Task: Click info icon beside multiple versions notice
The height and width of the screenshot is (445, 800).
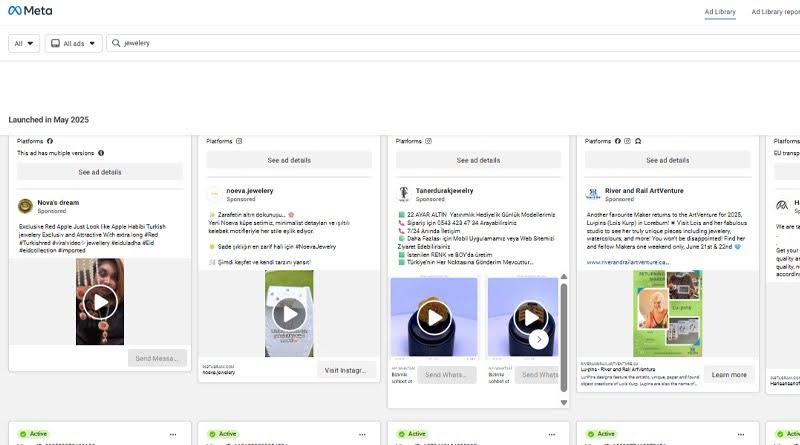Action: [101, 153]
